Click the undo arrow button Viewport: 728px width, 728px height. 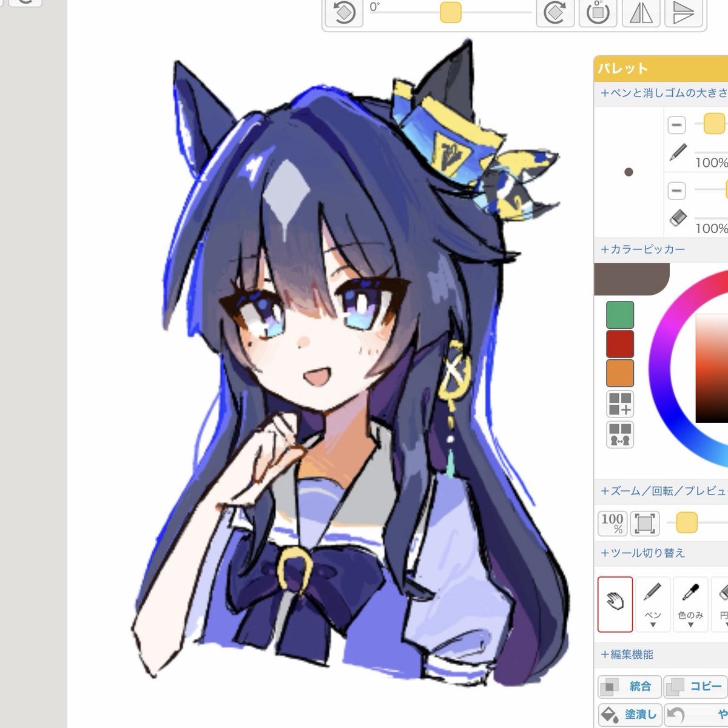(696, 715)
